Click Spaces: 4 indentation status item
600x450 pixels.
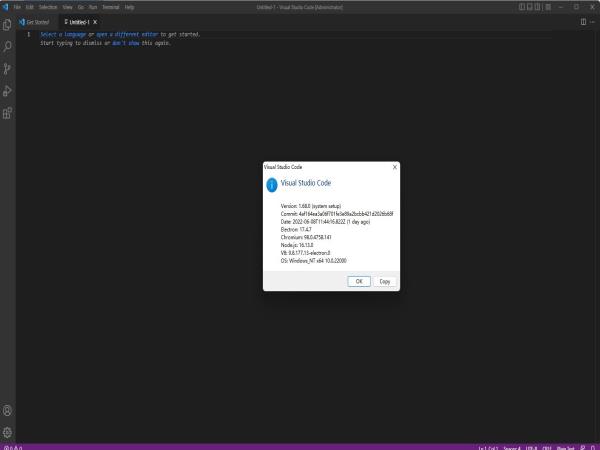pos(512,447)
